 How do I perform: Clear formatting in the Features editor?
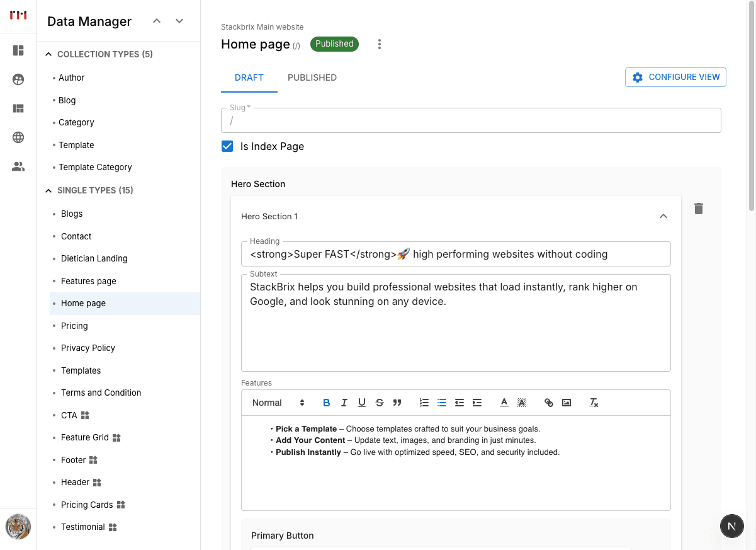pyautogui.click(x=594, y=403)
